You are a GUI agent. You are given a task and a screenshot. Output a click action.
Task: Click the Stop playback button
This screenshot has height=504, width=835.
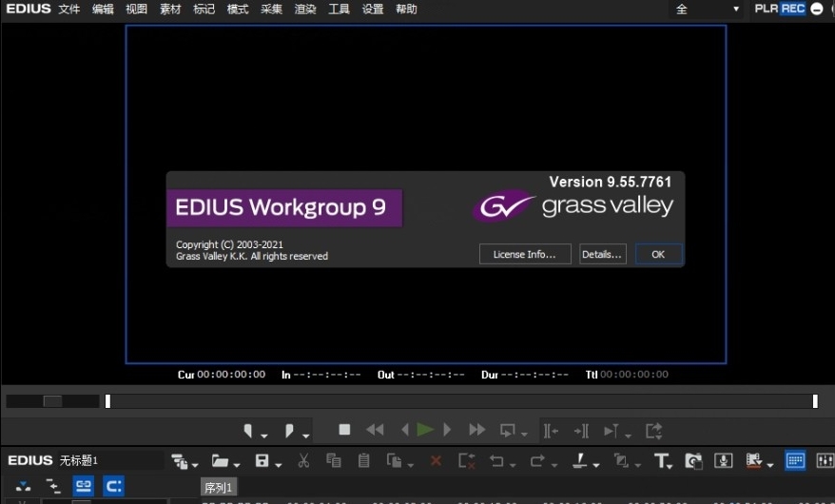(344, 430)
